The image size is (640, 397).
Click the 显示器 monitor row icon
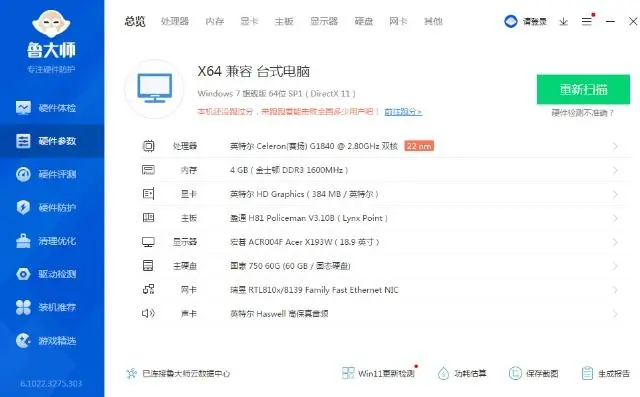(148, 242)
